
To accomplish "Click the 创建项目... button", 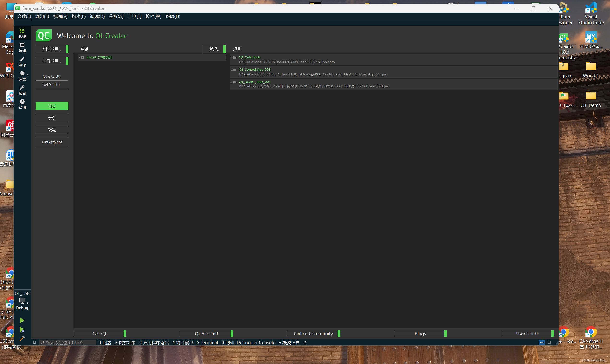I will coord(52,49).
